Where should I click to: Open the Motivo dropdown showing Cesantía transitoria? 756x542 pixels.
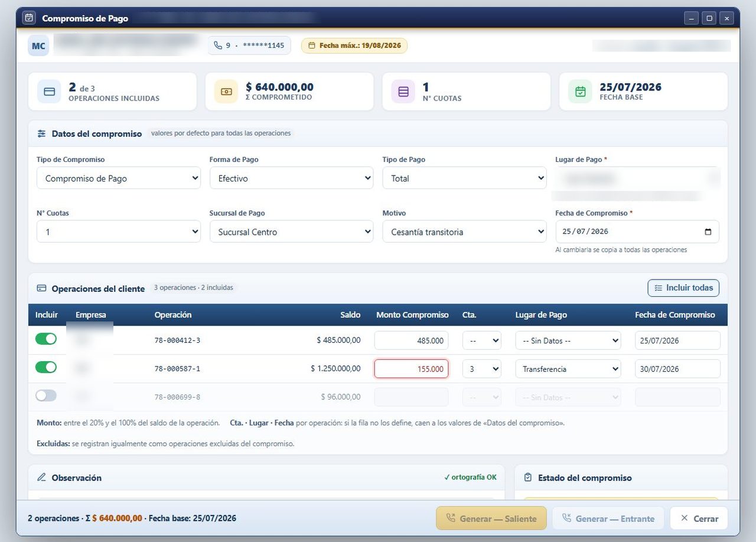pos(464,232)
